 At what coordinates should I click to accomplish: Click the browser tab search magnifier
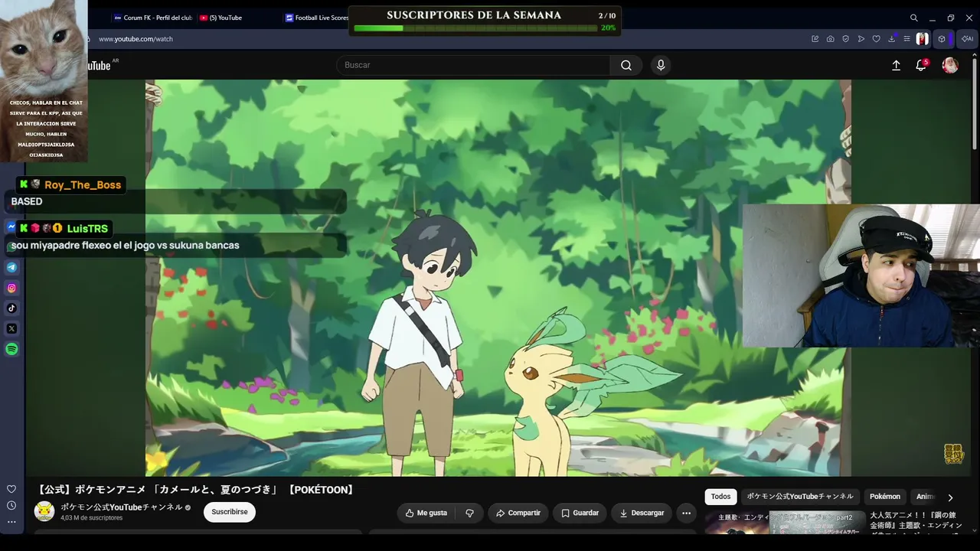point(913,18)
